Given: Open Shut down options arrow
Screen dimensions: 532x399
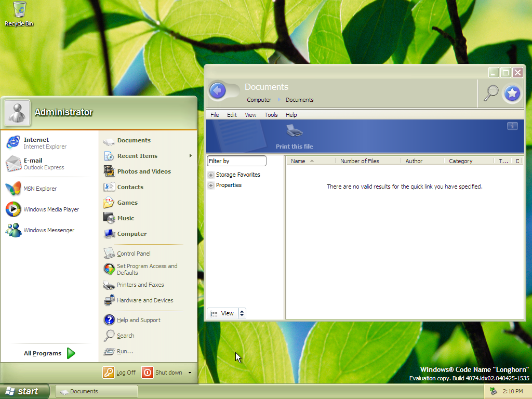Looking at the screenshot, I should pos(190,373).
